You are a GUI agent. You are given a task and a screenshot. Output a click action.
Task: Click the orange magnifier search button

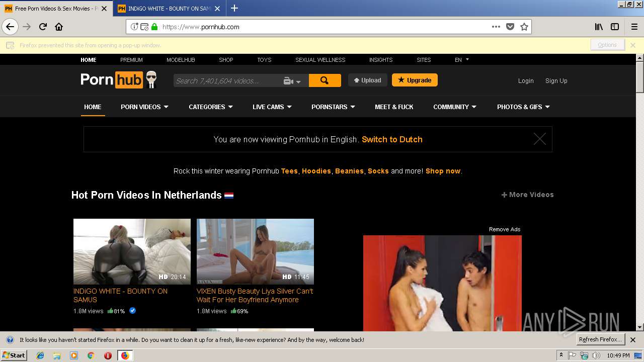(325, 80)
